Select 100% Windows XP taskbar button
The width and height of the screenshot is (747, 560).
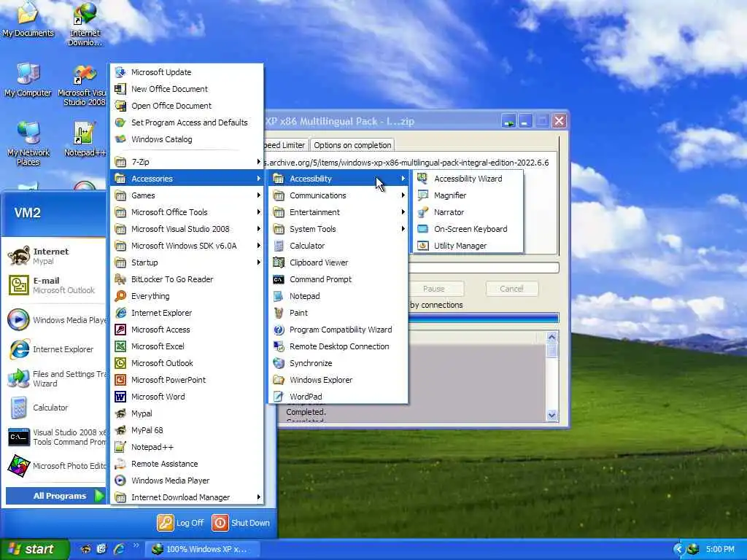click(203, 549)
